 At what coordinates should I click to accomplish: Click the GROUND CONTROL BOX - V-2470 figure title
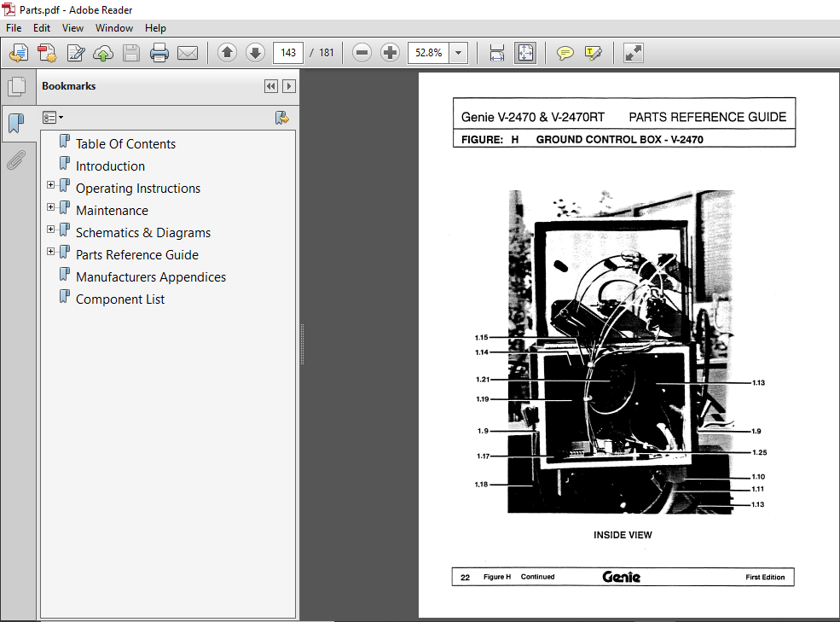(619, 139)
